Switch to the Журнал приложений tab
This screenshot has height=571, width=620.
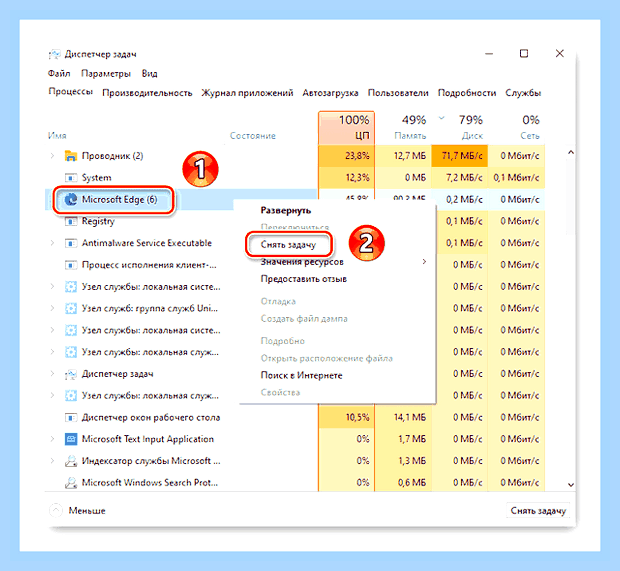[248, 93]
